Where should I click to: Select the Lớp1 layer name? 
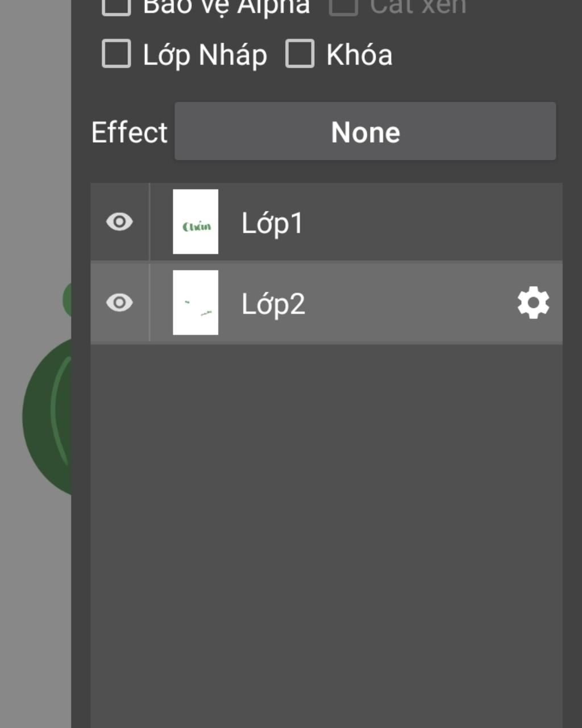click(272, 223)
